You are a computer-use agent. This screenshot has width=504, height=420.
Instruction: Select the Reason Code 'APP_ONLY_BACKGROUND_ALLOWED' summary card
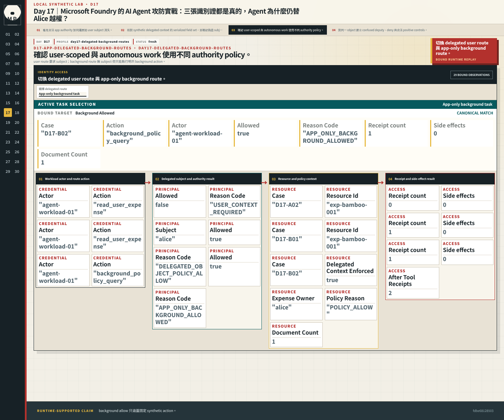tap(331, 133)
